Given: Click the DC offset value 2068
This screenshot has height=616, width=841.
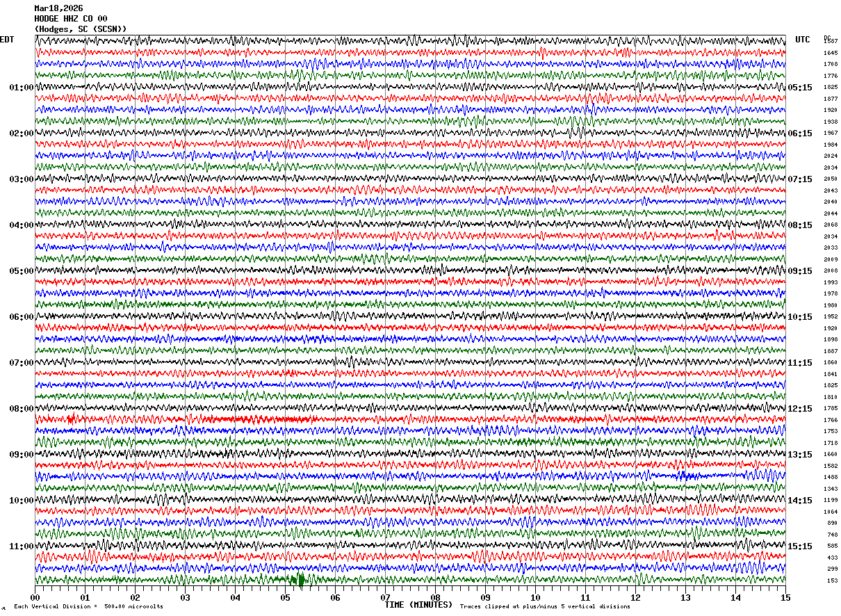Looking at the screenshot, I should (831, 225).
